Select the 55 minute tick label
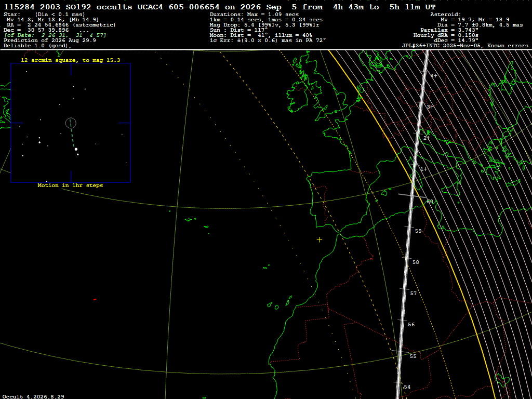Screen dimensions: 532x399 [x=413, y=356]
